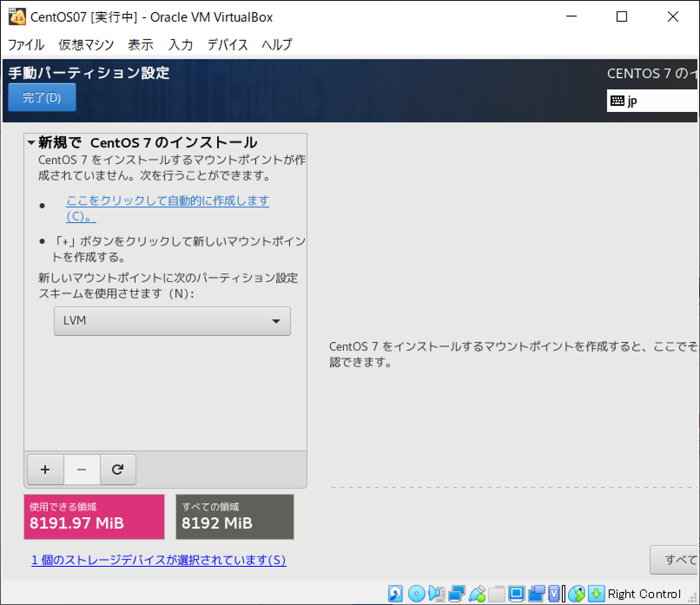Click the shared folders status icon
Image resolution: width=700 pixels, height=605 pixels.
pyautogui.click(x=497, y=594)
